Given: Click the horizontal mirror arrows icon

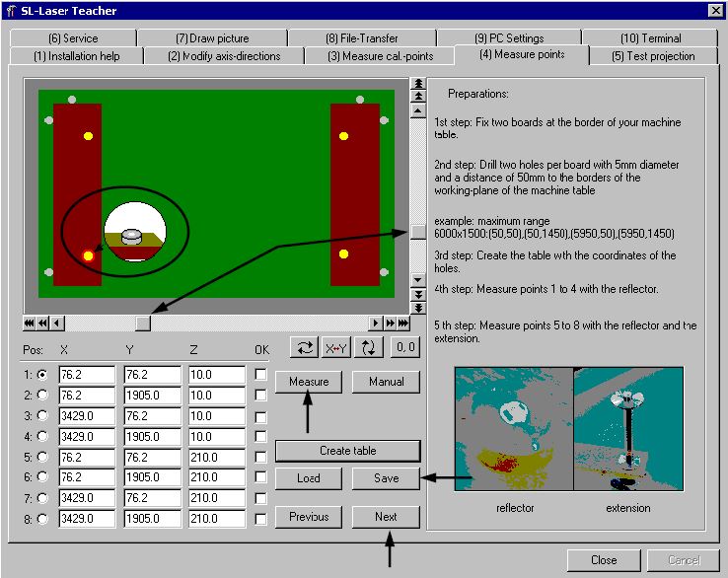Looking at the screenshot, I should tap(304, 347).
